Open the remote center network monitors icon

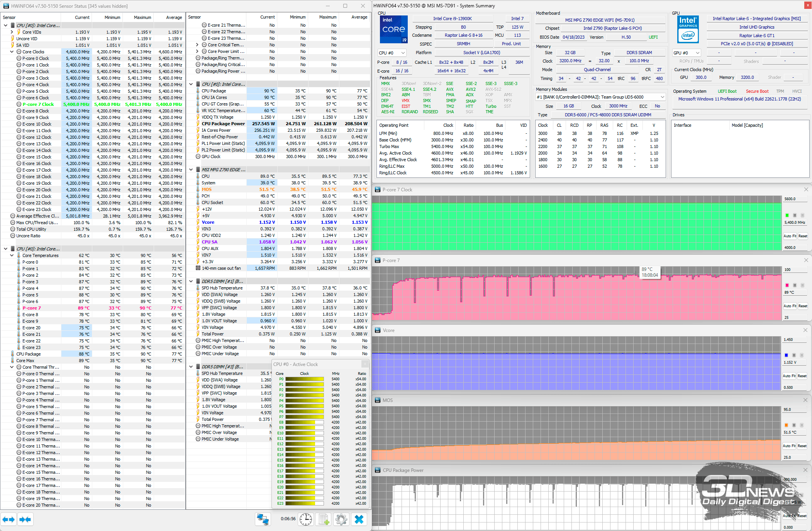point(263,519)
